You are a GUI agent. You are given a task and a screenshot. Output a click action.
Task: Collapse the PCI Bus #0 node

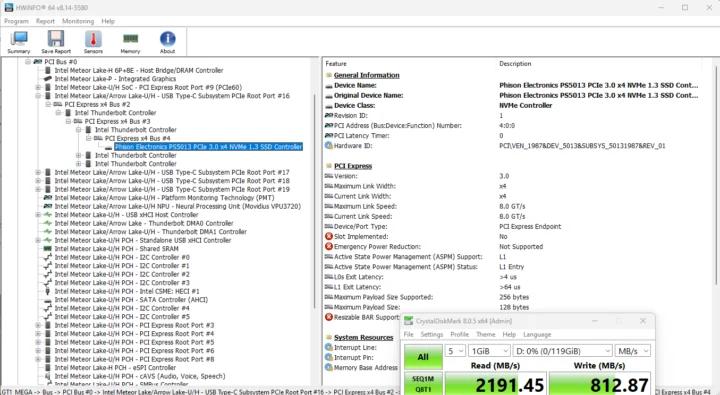[28, 62]
